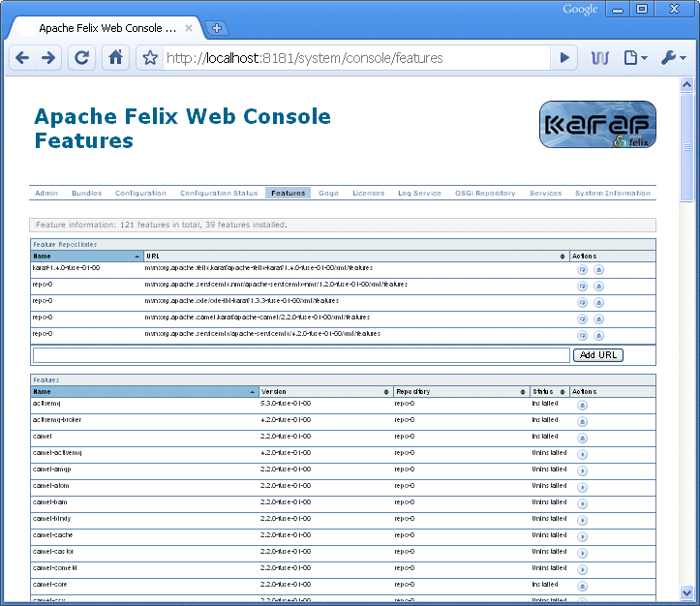The height and width of the screenshot is (606, 700).
Task: Switch to the Bundles tab
Action: point(86,194)
